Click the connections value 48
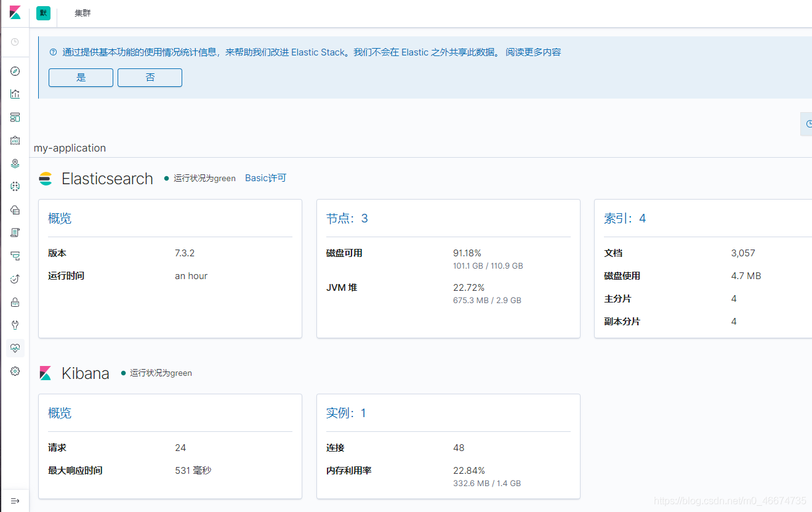The width and height of the screenshot is (812, 512). pyautogui.click(x=459, y=448)
